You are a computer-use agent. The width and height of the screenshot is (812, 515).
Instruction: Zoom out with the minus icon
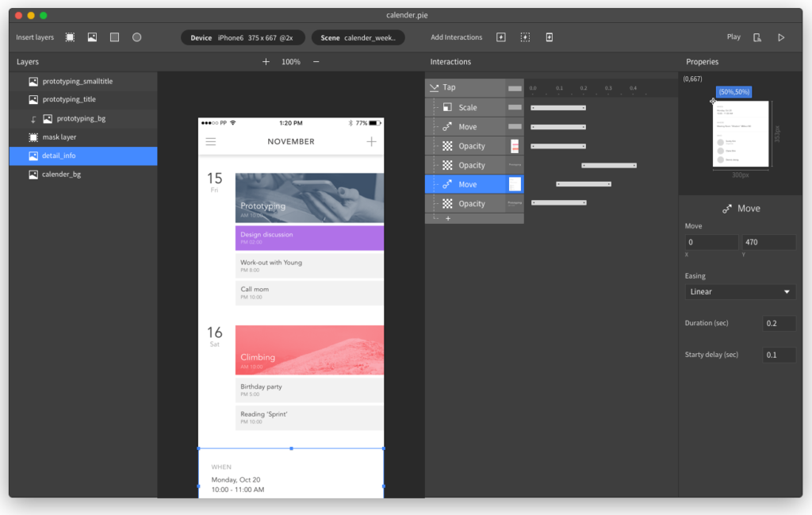click(316, 62)
